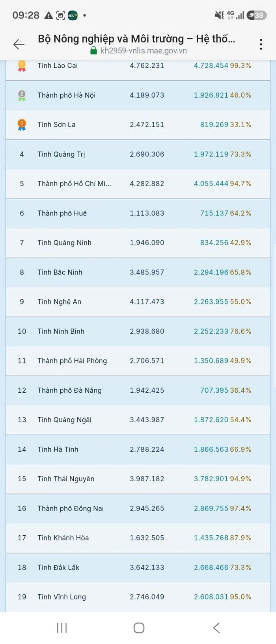Tap the back arrow in browser header
This screenshot has height=644, width=276.
click(x=19, y=45)
